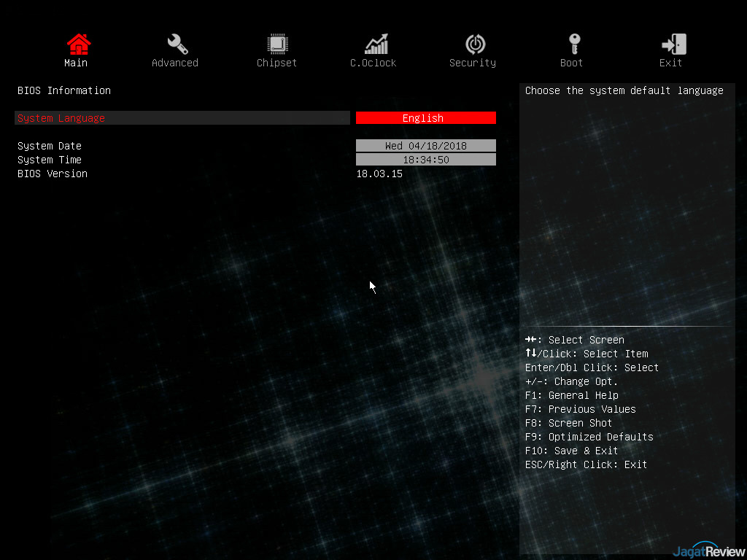Viewport: 747px width, 560px height.
Task: Switch to the Advanced tab text label
Action: point(175,63)
